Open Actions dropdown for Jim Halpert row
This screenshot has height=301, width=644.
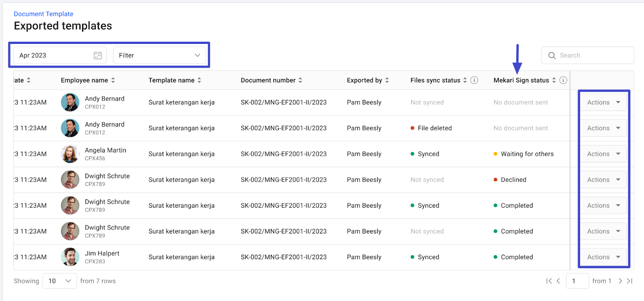pyautogui.click(x=603, y=257)
